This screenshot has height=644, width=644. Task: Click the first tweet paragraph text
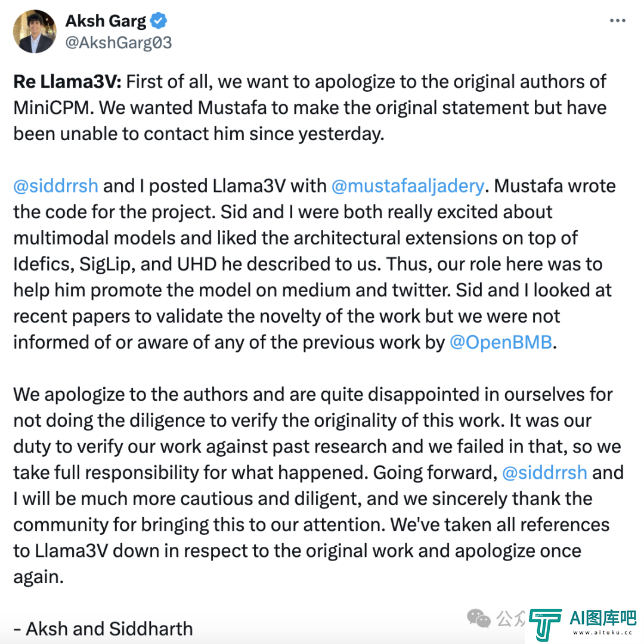click(x=310, y=108)
